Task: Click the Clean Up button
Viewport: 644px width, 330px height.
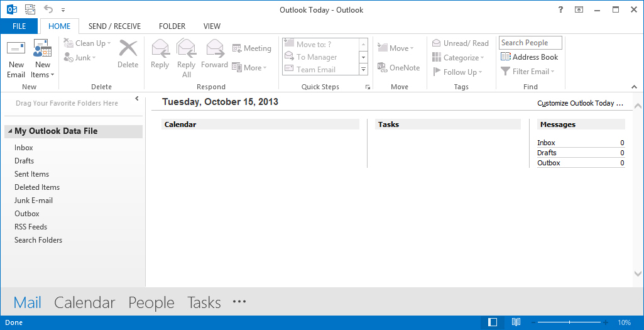Action: pos(87,43)
